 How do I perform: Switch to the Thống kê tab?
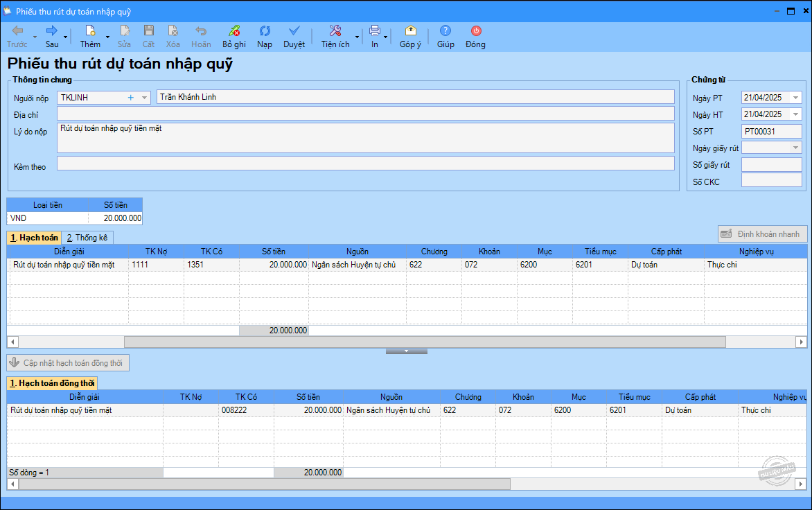tap(87, 238)
